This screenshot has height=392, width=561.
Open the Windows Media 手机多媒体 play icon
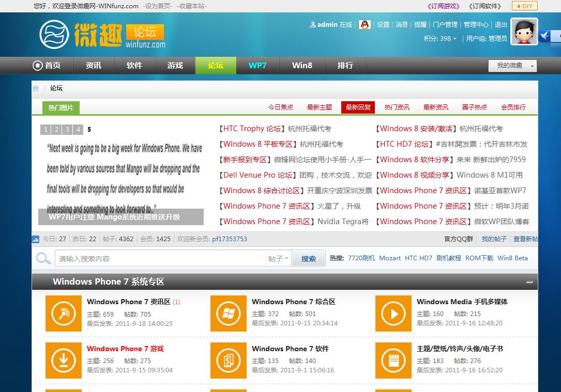393,313
